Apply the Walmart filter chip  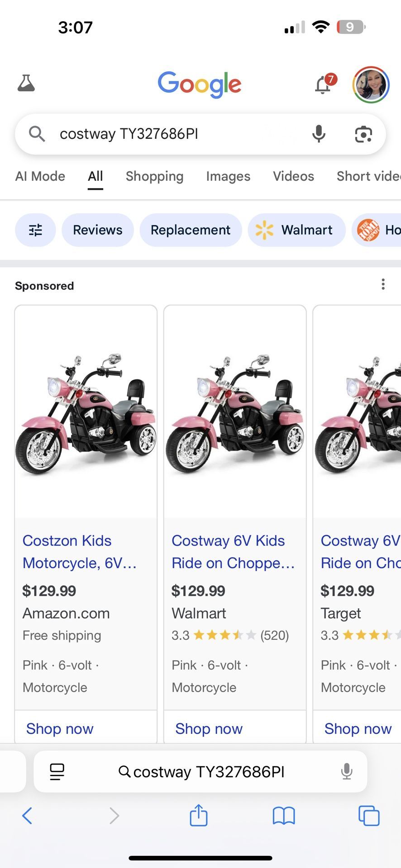[296, 230]
